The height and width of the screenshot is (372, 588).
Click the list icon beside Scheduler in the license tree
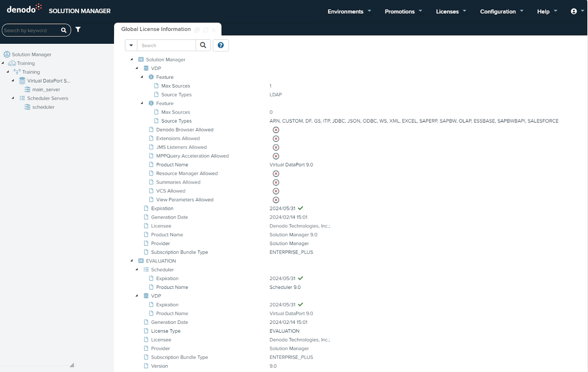click(146, 269)
